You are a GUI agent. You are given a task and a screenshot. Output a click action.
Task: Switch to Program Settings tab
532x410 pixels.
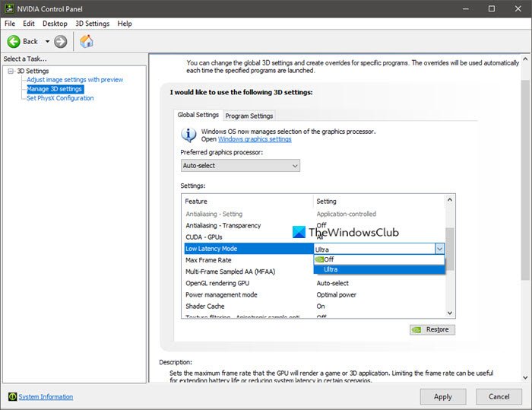[x=249, y=116]
